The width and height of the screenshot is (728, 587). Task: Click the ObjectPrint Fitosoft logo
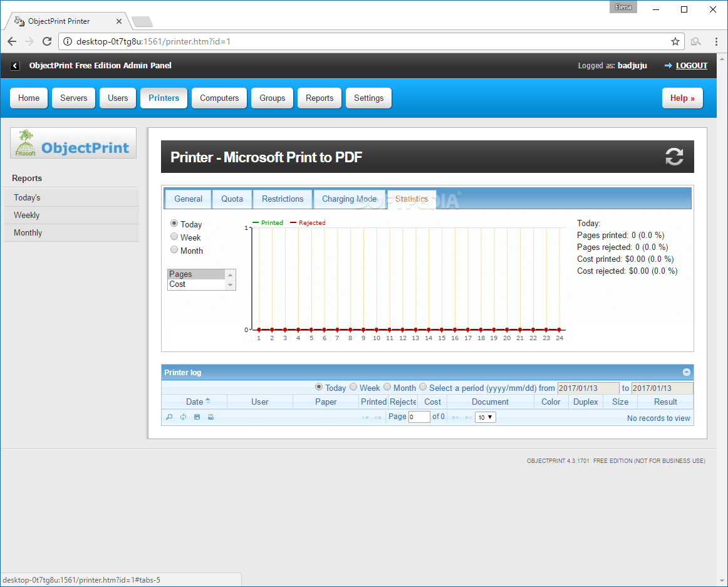click(73, 143)
